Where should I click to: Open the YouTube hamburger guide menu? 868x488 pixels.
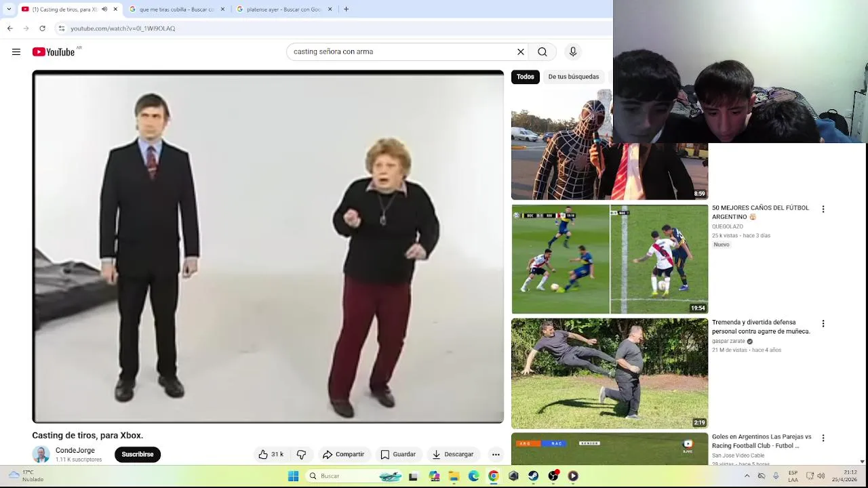point(16,52)
